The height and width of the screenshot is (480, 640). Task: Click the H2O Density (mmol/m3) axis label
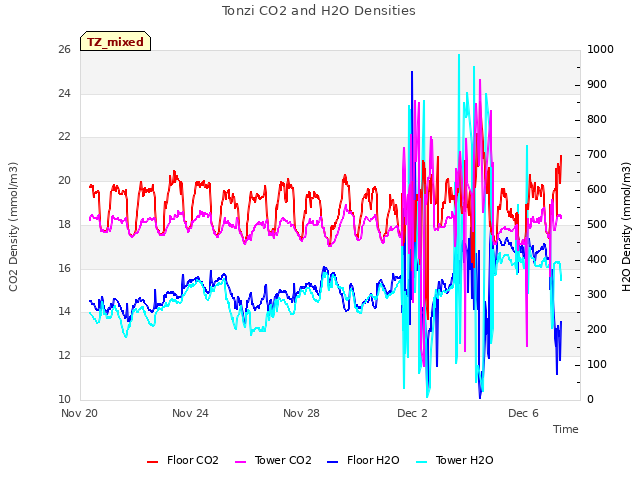click(x=626, y=227)
